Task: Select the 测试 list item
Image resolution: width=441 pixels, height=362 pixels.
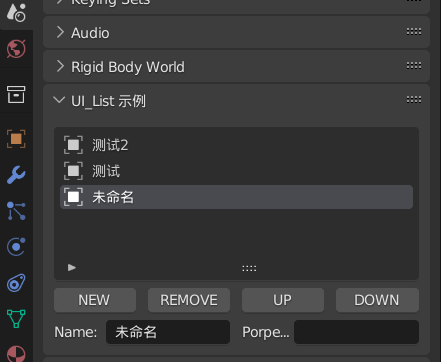Action: 236,171
